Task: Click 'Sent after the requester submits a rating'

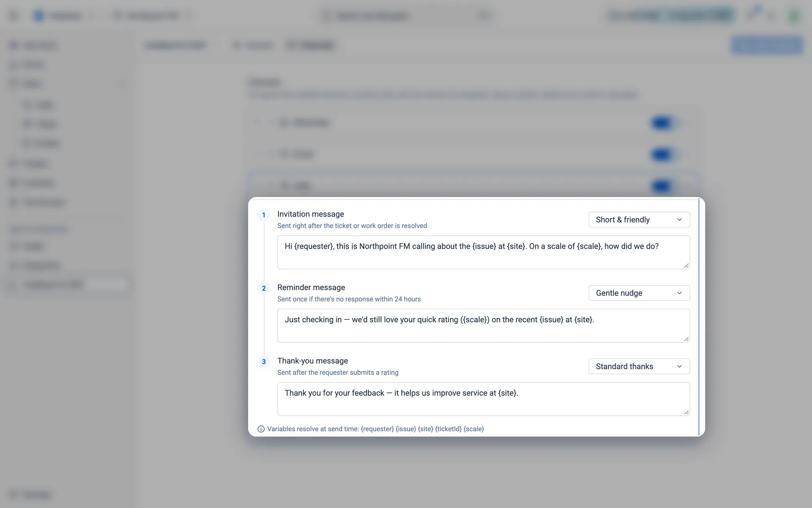Action: click(x=338, y=372)
